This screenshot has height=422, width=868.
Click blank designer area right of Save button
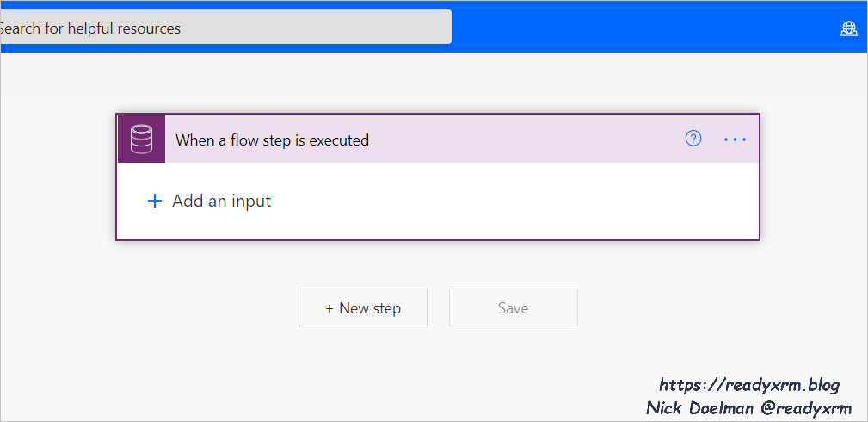pyautogui.click(x=705, y=308)
